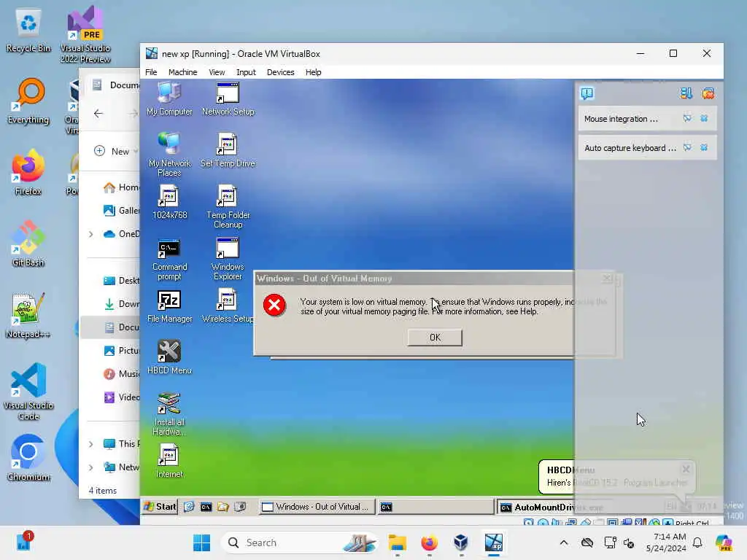The image size is (747, 560).
Task: Dismiss the Mouse integration notification
Action: coord(704,118)
